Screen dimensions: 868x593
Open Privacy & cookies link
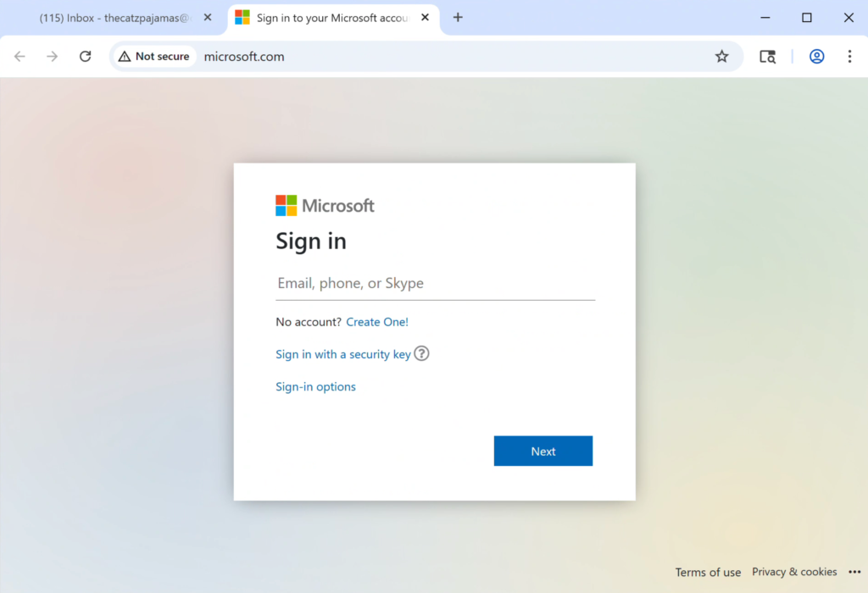(x=794, y=572)
